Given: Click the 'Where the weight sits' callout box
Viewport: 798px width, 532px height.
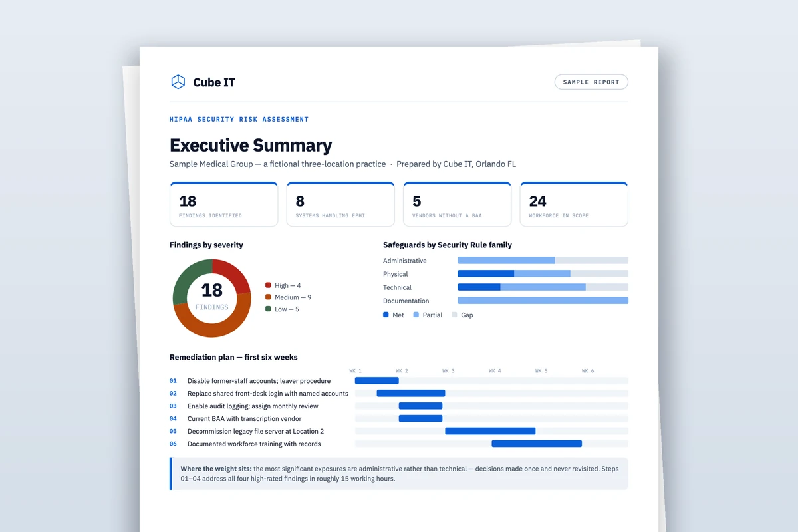Looking at the screenshot, I should point(399,473).
